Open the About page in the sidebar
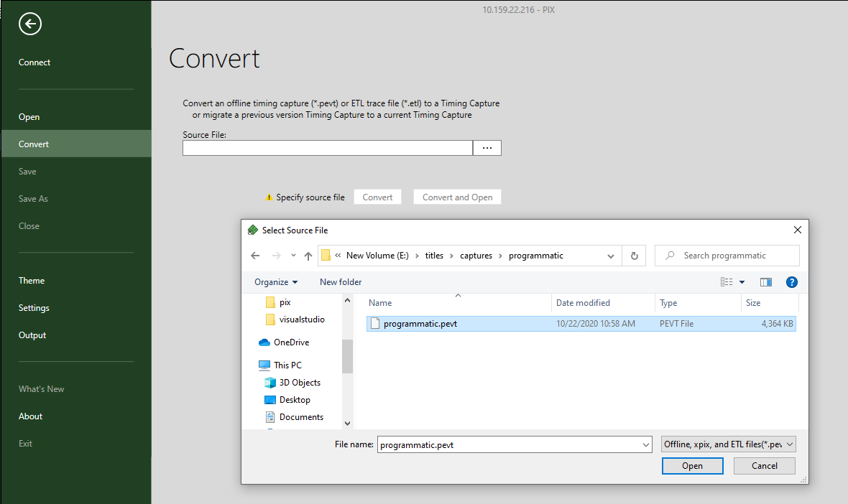 coord(30,416)
